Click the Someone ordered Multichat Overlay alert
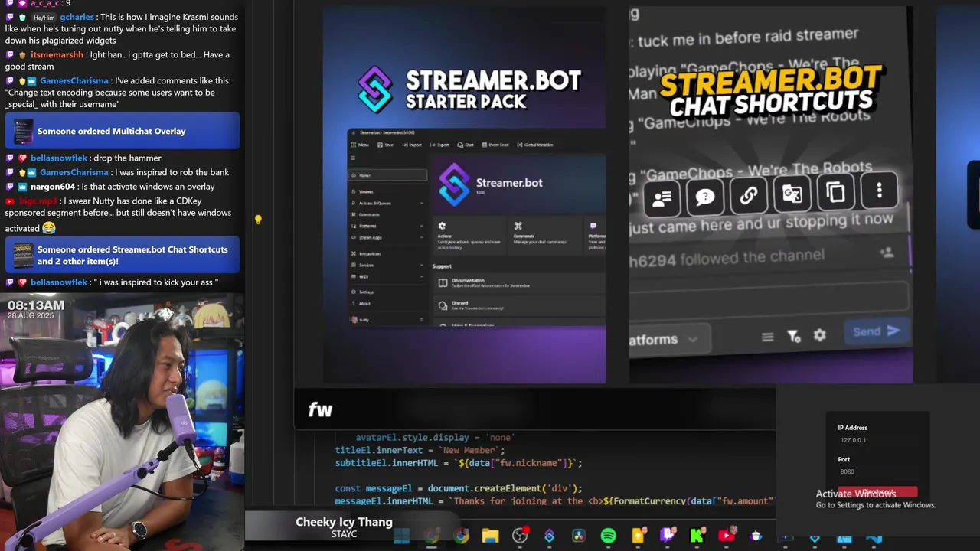 pyautogui.click(x=122, y=131)
